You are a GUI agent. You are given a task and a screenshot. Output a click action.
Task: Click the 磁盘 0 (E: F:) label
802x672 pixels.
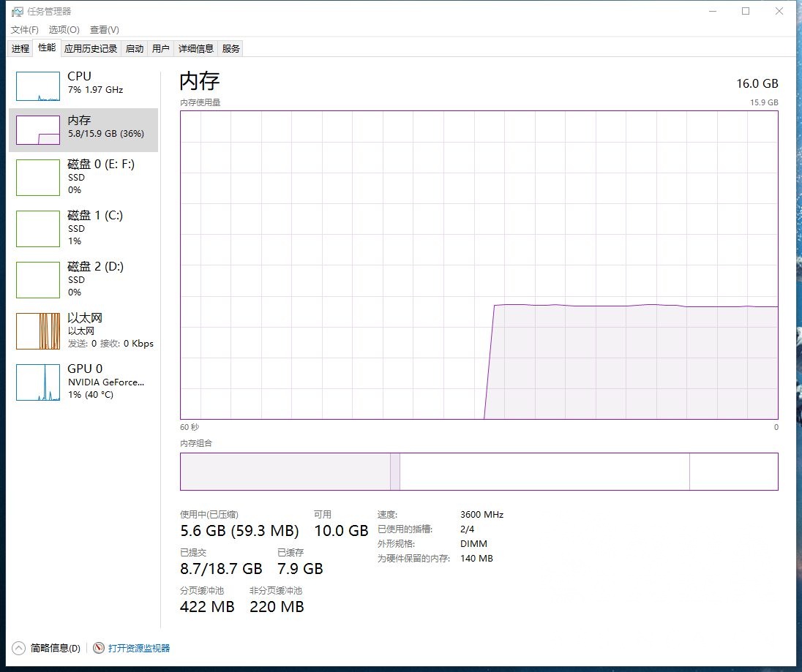pyautogui.click(x=101, y=164)
